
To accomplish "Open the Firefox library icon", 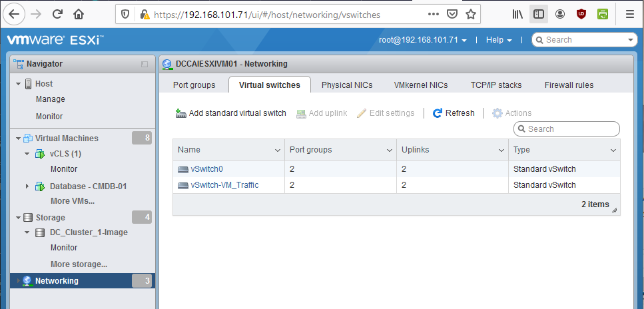I will (517, 15).
